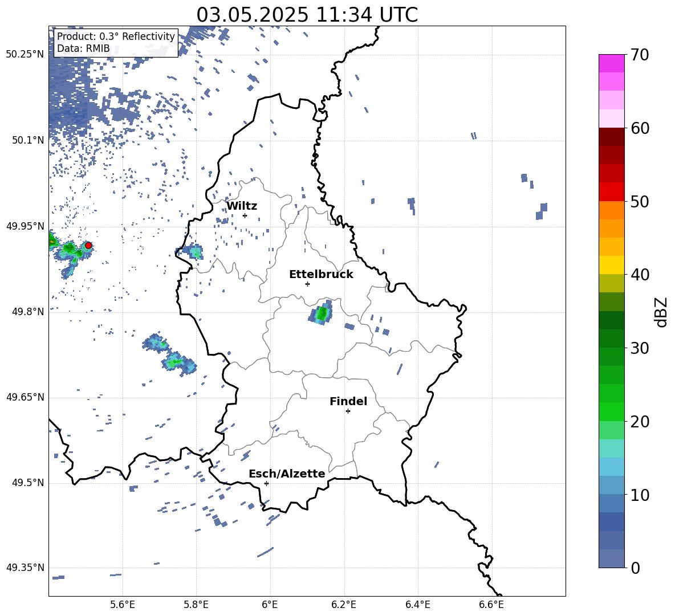Click the dBZ colorbar label
The image size is (675, 616).
point(661,312)
